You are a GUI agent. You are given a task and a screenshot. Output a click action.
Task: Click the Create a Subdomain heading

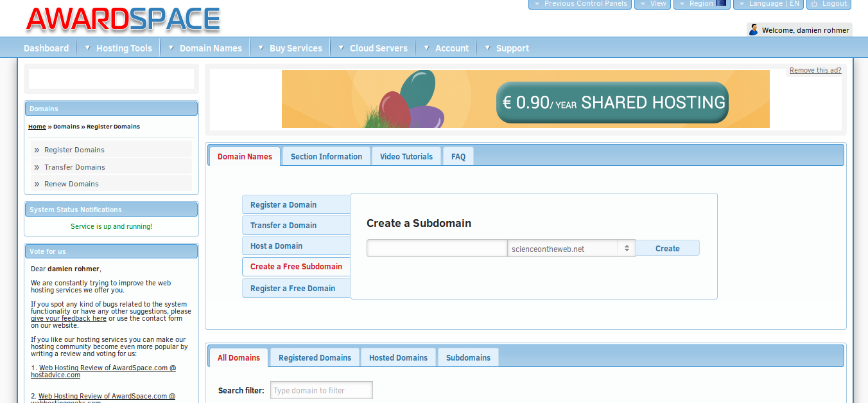[x=419, y=224]
